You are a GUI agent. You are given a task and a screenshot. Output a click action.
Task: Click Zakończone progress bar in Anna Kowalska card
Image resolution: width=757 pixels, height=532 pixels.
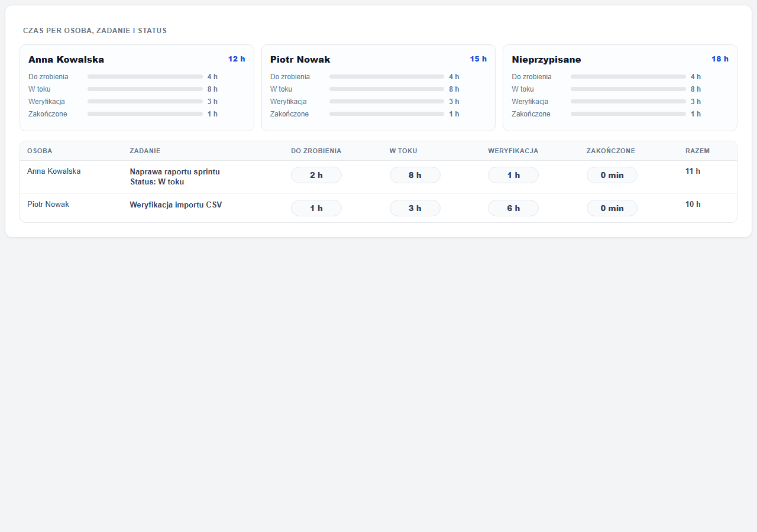(145, 114)
